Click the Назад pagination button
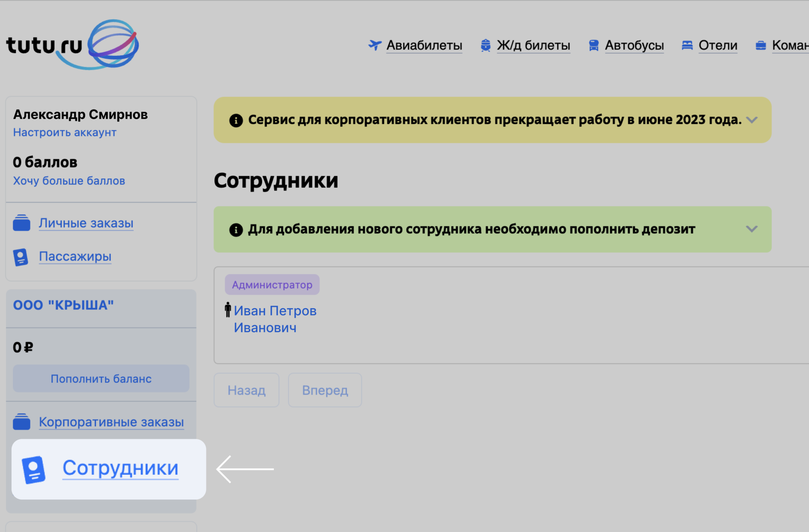This screenshot has width=809, height=532. 246,390
